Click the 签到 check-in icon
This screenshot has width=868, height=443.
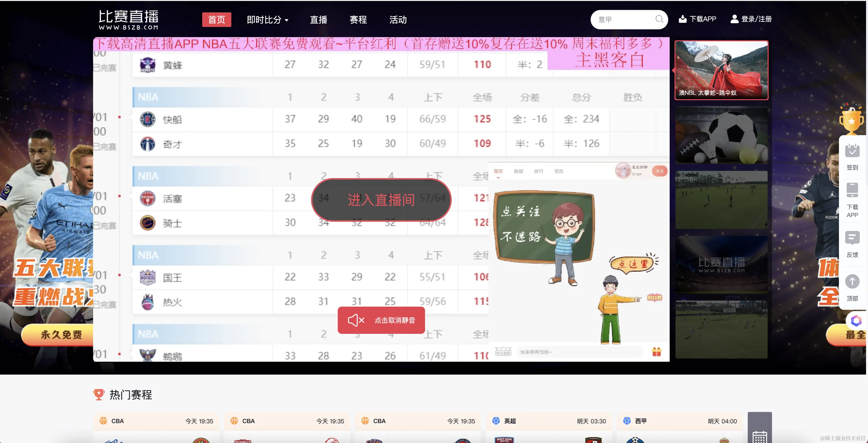point(852,151)
